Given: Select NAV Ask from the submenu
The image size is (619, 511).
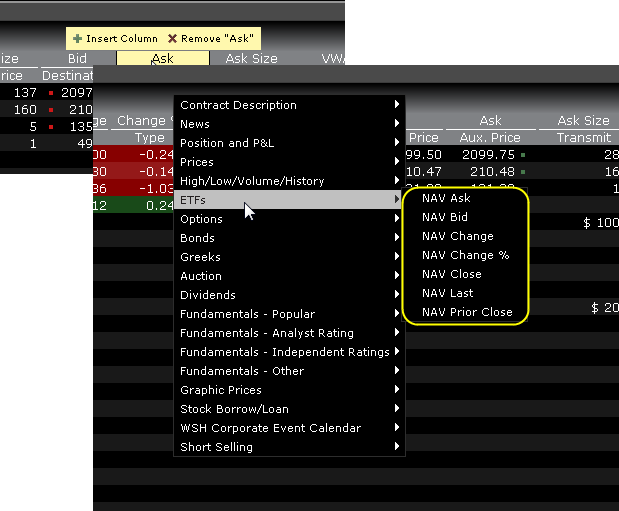Looking at the screenshot, I should point(446,198).
